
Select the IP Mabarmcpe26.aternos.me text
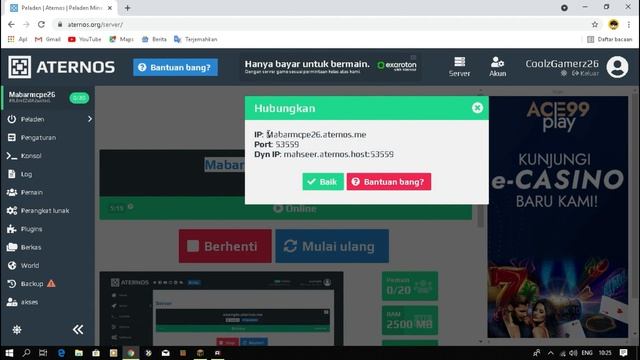[316, 134]
